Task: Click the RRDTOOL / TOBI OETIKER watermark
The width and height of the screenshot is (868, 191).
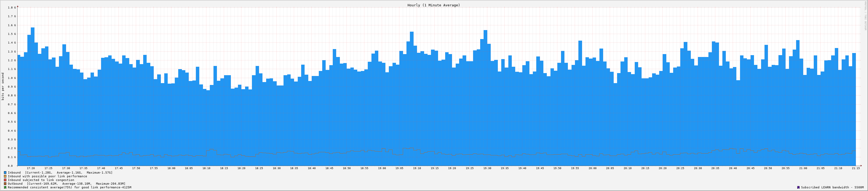Action: pos(865,16)
